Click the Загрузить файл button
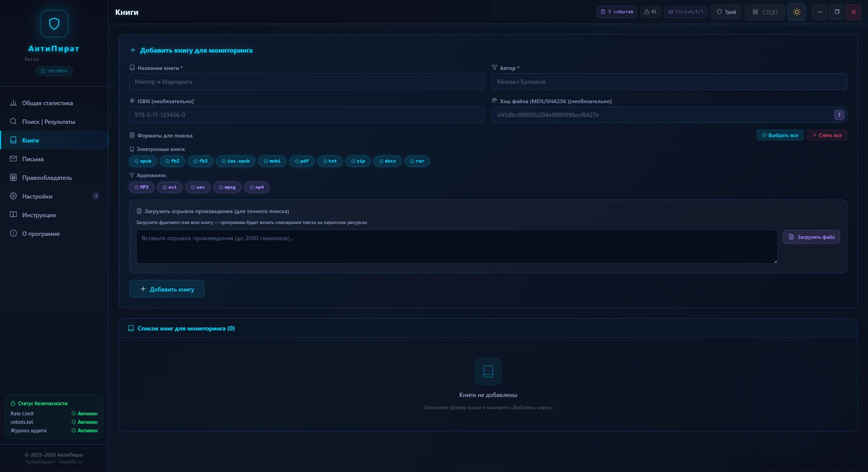 (811, 237)
